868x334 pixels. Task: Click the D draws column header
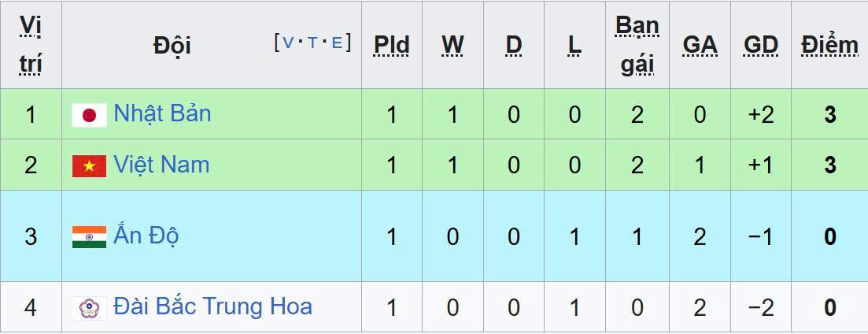click(514, 46)
